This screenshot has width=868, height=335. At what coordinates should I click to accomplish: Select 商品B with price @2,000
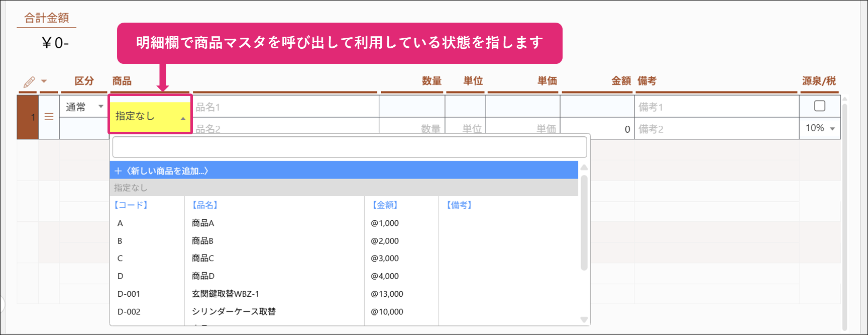click(x=203, y=241)
